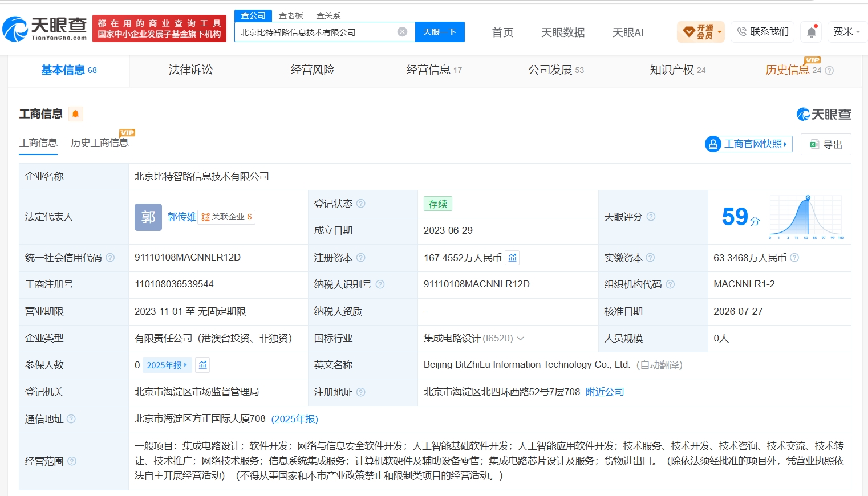Switch to the 法律诉讼 tab
Screen dimensions: 868x496
(x=190, y=70)
